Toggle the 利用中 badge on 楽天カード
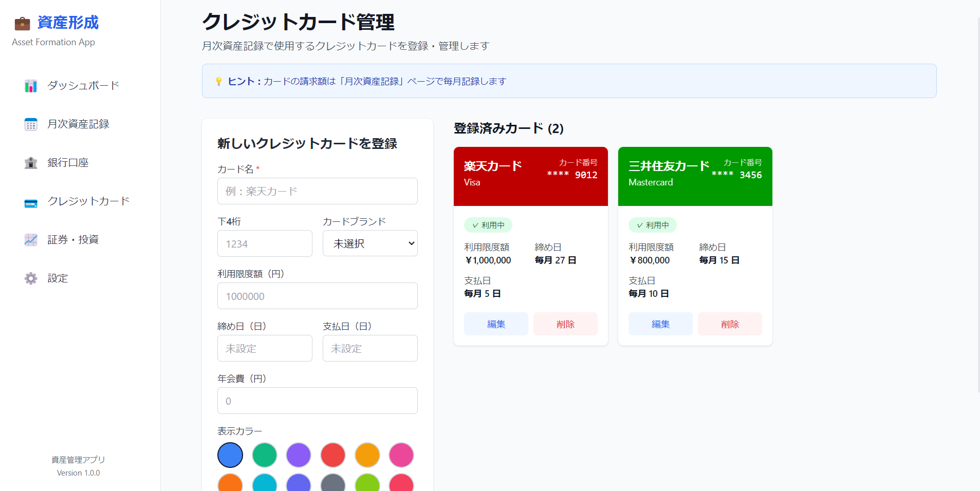This screenshot has width=980, height=491. (488, 225)
